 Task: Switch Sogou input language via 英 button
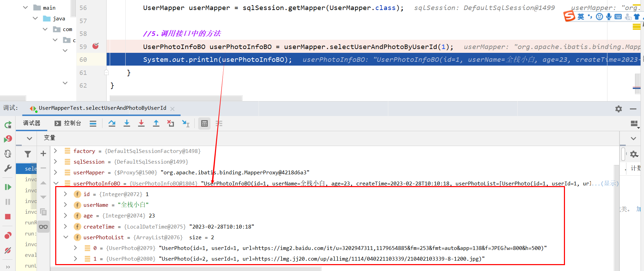(581, 17)
